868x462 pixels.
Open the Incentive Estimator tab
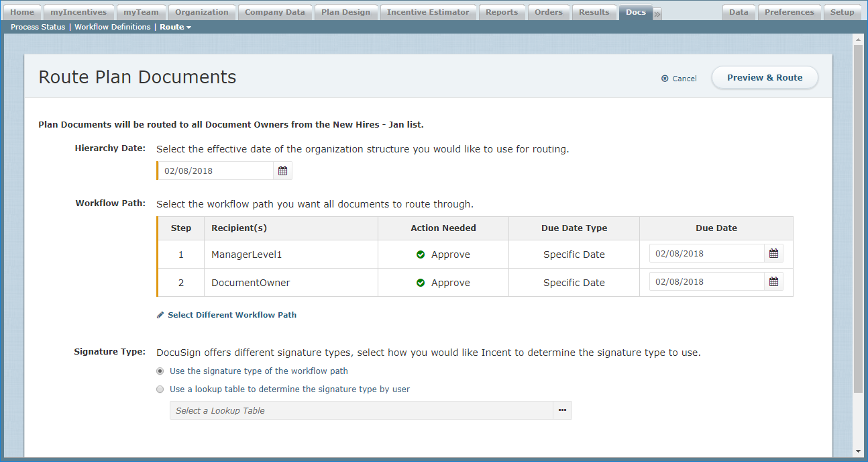[428, 12]
